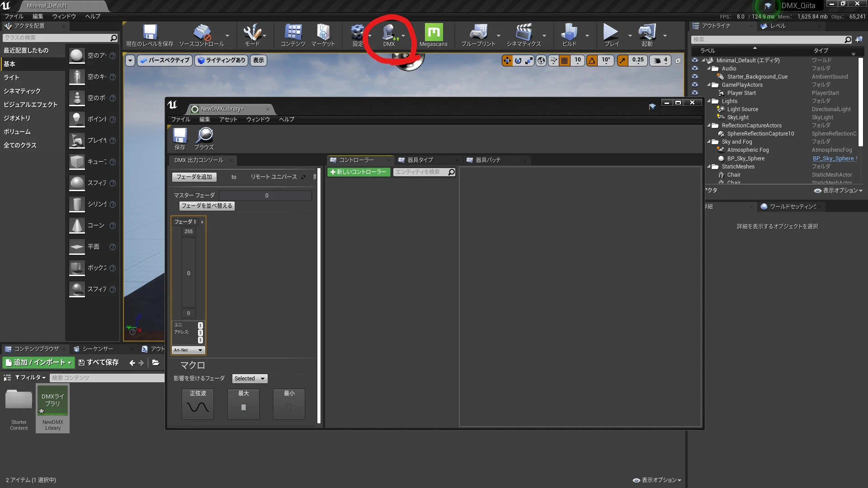
Task: Open the Art-Net protocol dropdown
Action: (x=189, y=350)
